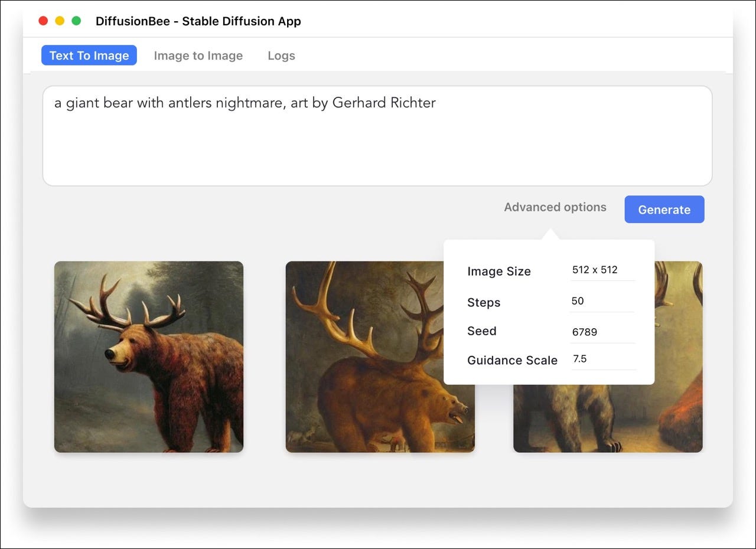
Task: Click the Steps value field showing 50
Action: coord(601,301)
